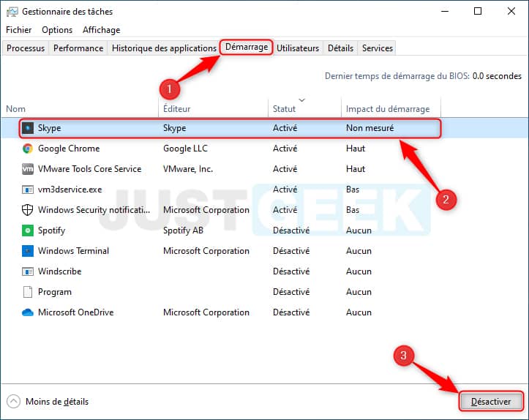Click the sort chevron above Statut

302,100
